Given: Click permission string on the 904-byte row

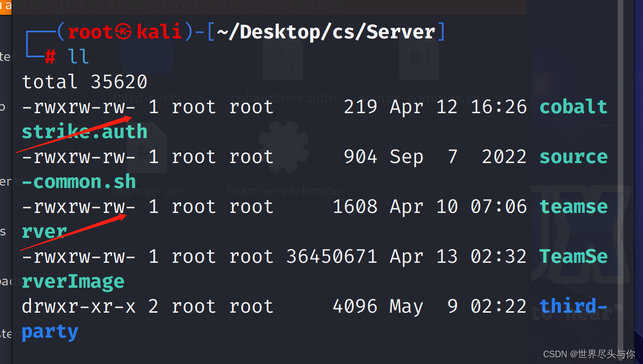Looking at the screenshot, I should pos(79,157).
